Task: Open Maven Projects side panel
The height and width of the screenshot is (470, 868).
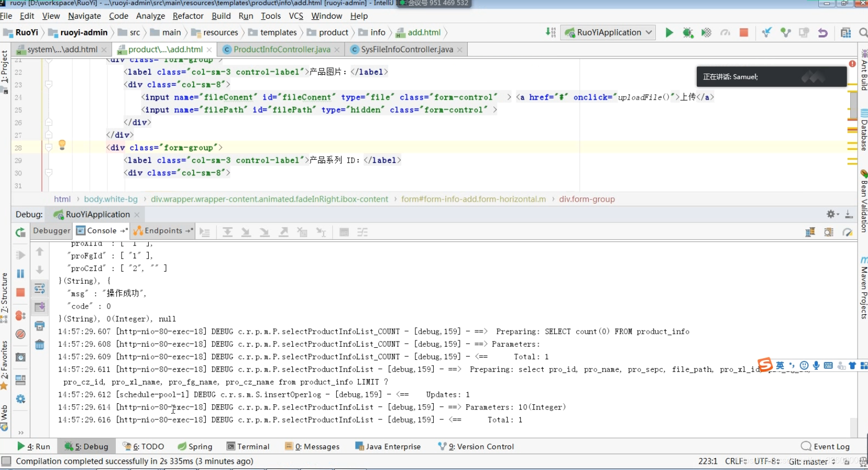Action: (864, 288)
